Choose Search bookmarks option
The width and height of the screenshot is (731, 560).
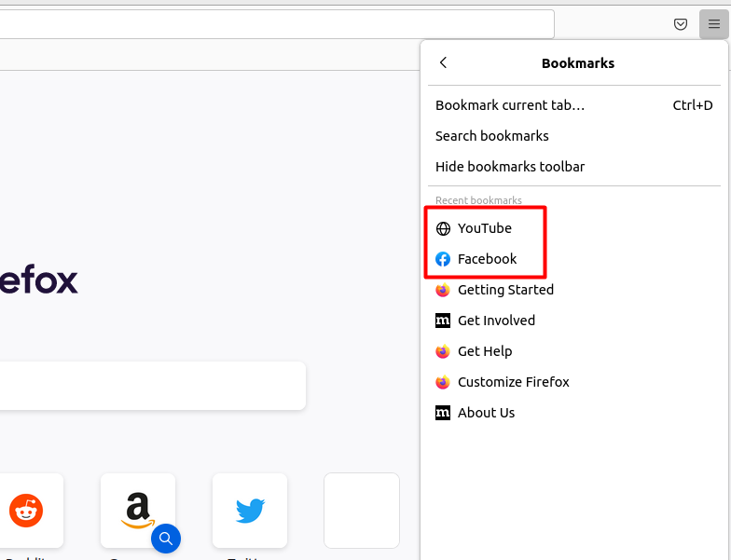point(574,136)
